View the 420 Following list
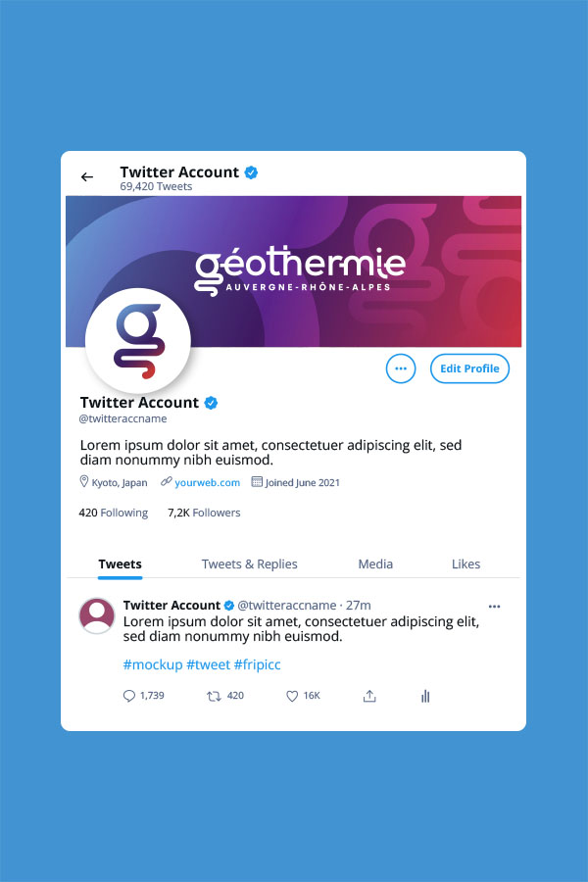 pos(113,513)
